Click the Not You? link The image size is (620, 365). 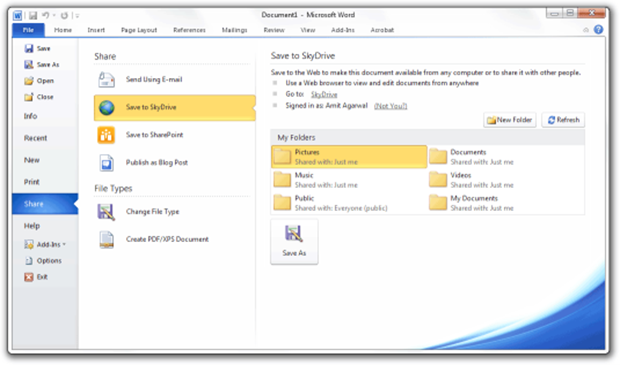tap(391, 106)
